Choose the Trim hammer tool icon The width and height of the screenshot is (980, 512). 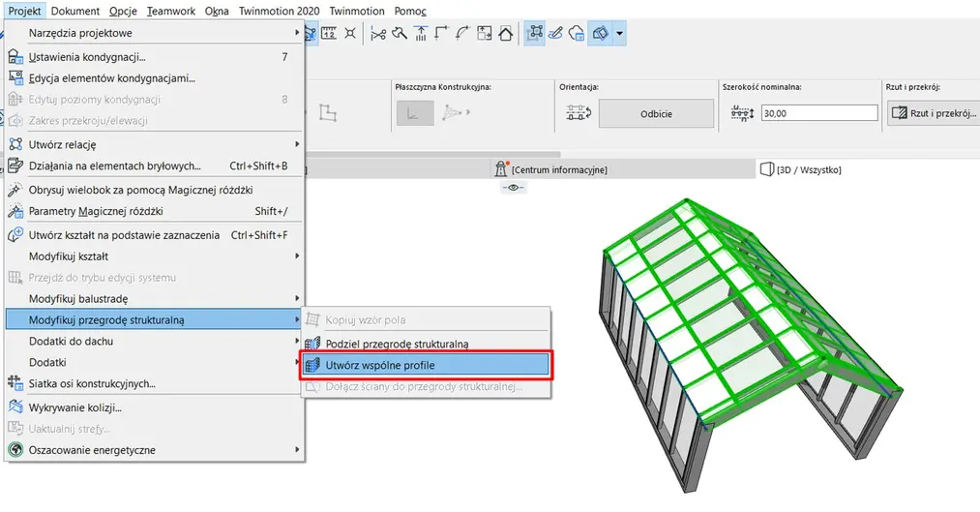pyautogui.click(x=400, y=33)
